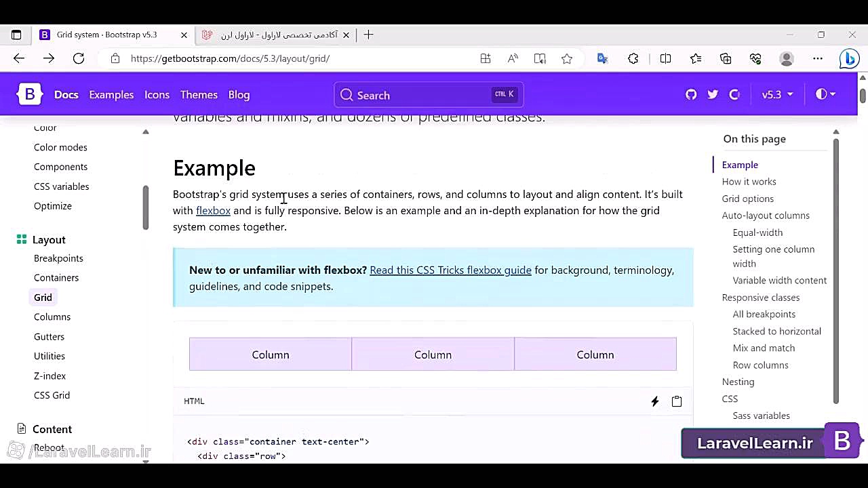Click the browser forward arrow
This screenshot has height=488, width=868.
coord(49,59)
